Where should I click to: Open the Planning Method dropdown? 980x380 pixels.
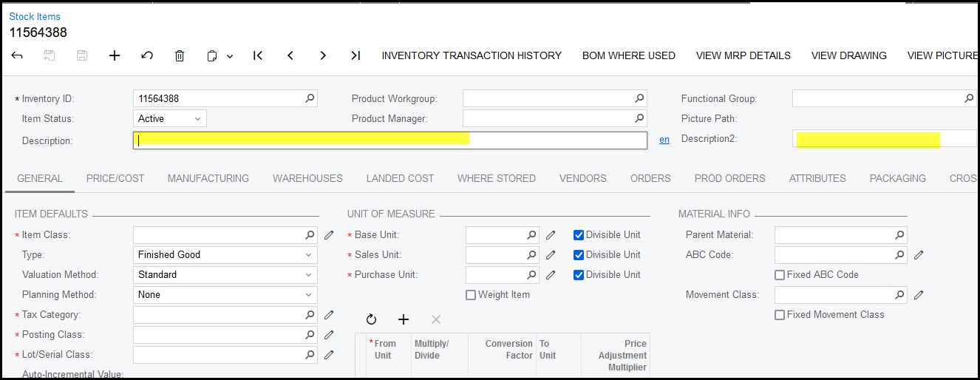(225, 295)
